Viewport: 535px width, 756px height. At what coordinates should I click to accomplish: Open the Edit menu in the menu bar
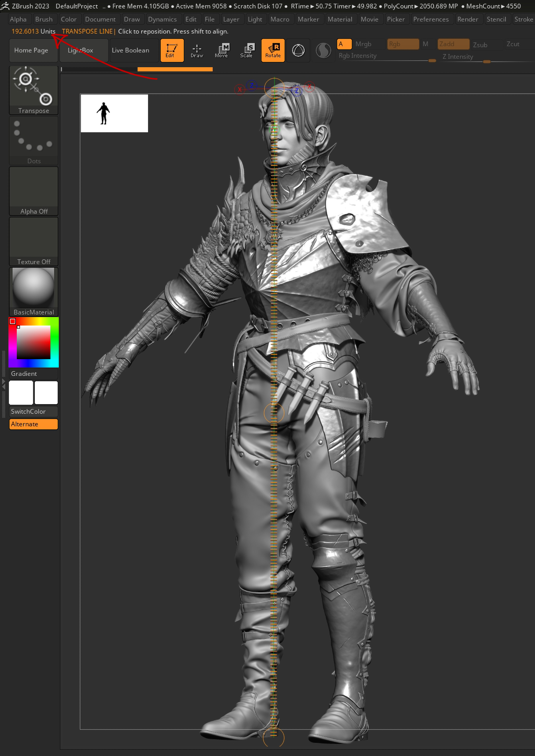click(x=191, y=19)
